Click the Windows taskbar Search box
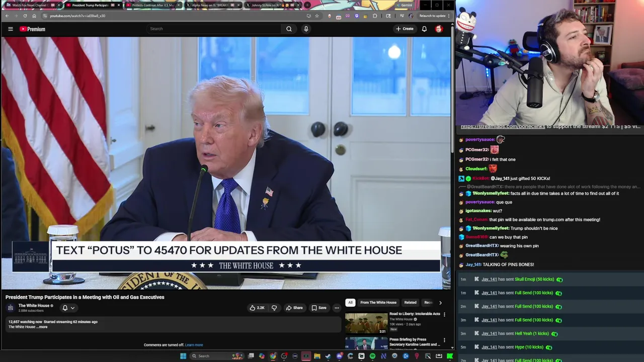Viewport: 644px width, 362px height. tap(217, 356)
